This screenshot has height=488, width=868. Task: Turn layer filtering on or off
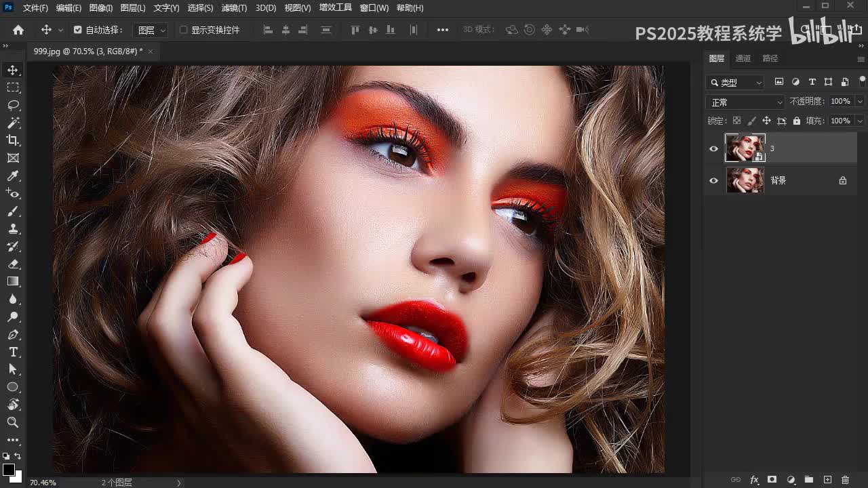[x=862, y=81]
